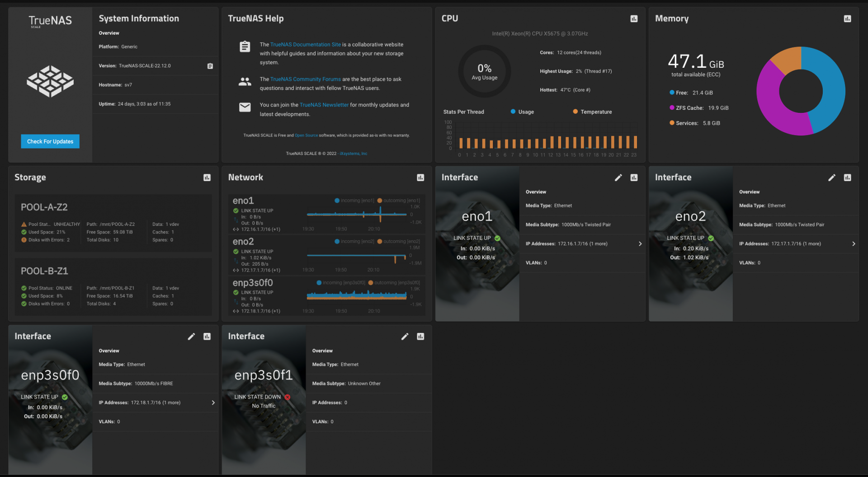Click POOL-A-Z2 disks with errors icon
Screen dimensions: 868x477
click(24, 240)
